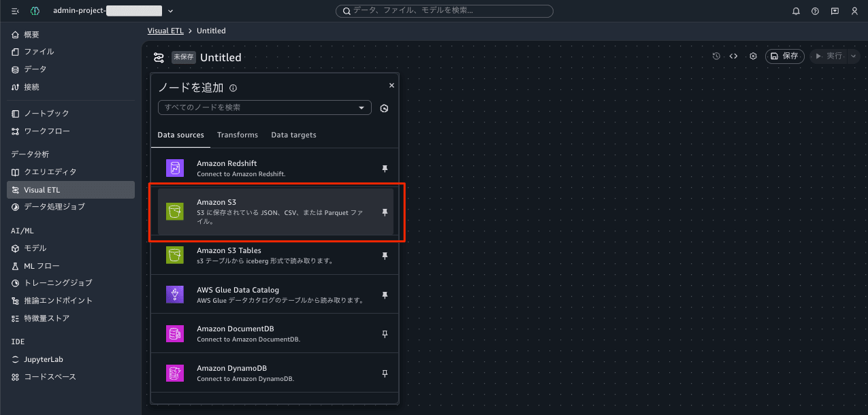Collapse the left navigation menu icon

tap(15, 11)
